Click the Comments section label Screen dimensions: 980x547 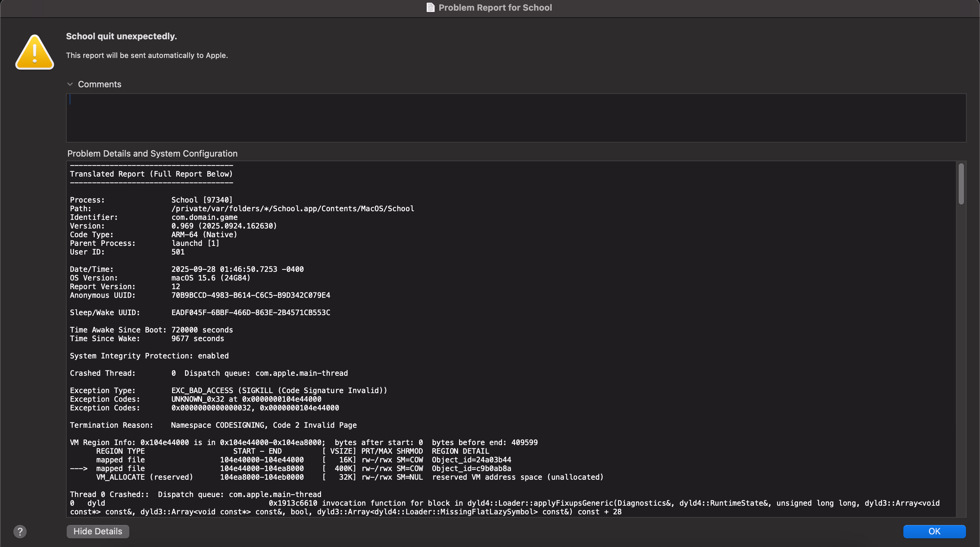[99, 84]
